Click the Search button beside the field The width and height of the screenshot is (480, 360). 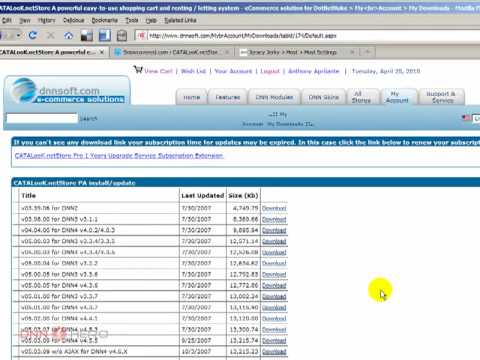tap(88, 118)
